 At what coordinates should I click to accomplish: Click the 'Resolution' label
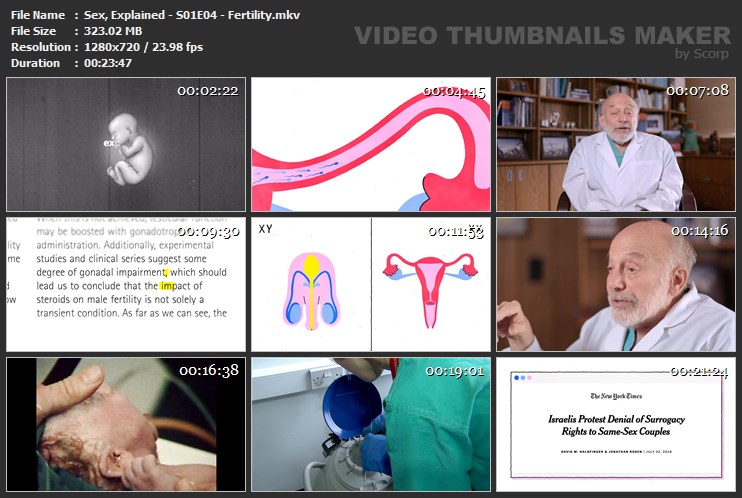[x=41, y=47]
